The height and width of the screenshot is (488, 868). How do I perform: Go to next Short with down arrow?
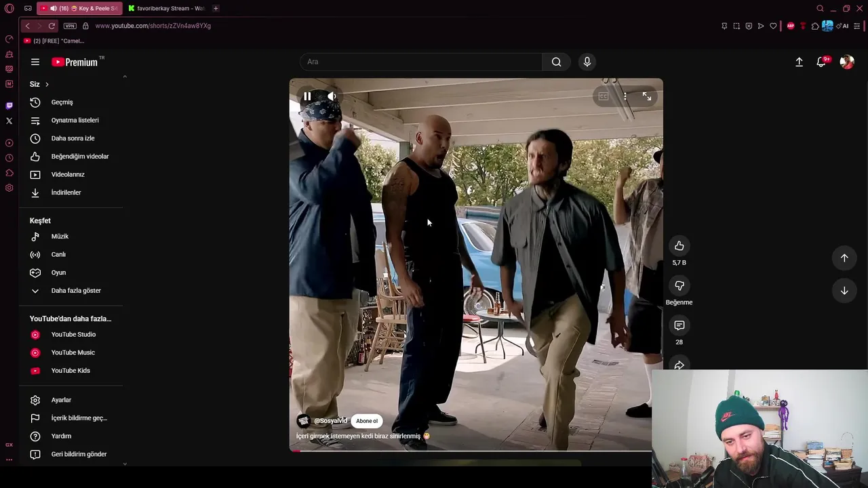tap(844, 291)
